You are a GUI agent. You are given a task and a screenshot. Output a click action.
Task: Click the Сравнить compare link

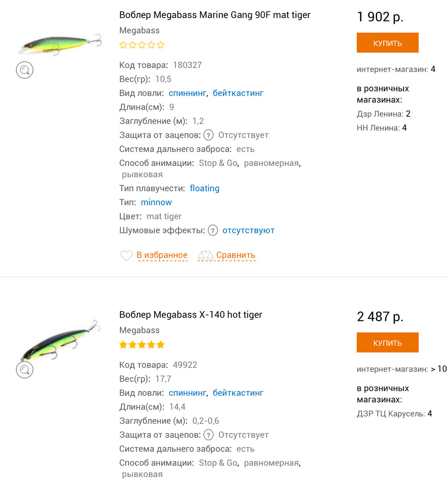(236, 255)
